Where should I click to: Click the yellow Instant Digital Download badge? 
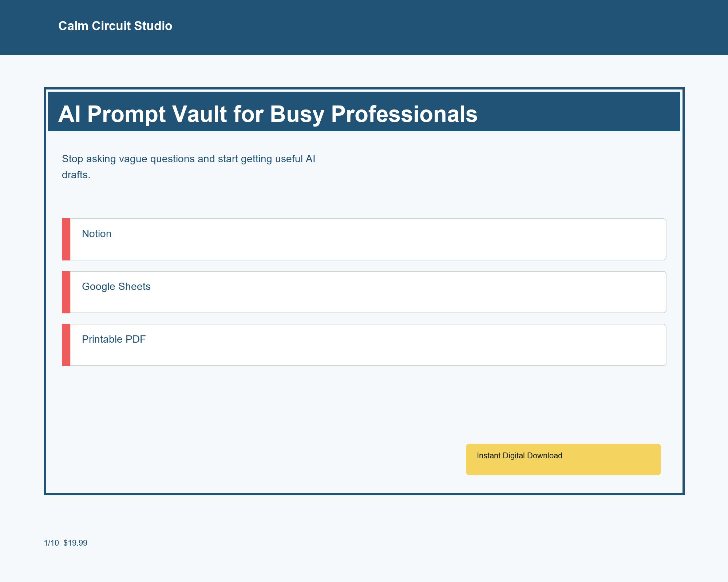(x=563, y=459)
